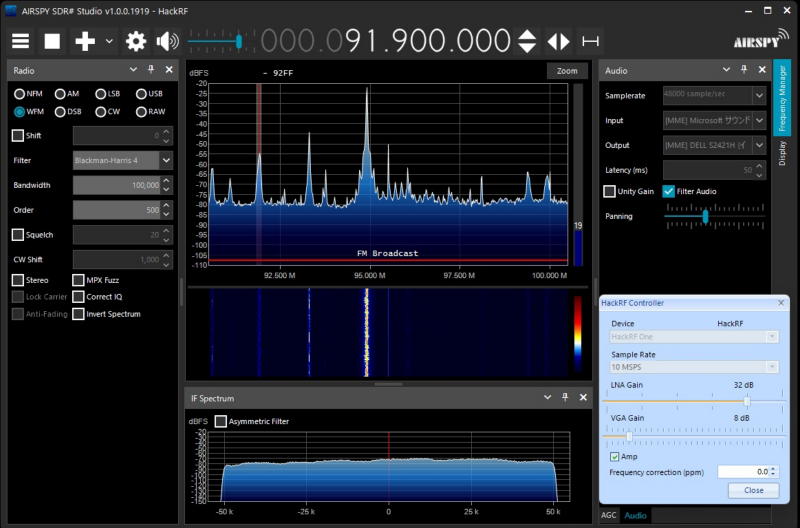Screen dimensions: 800x528
Task: Click the Zoom button on spectrum
Action: [567, 71]
